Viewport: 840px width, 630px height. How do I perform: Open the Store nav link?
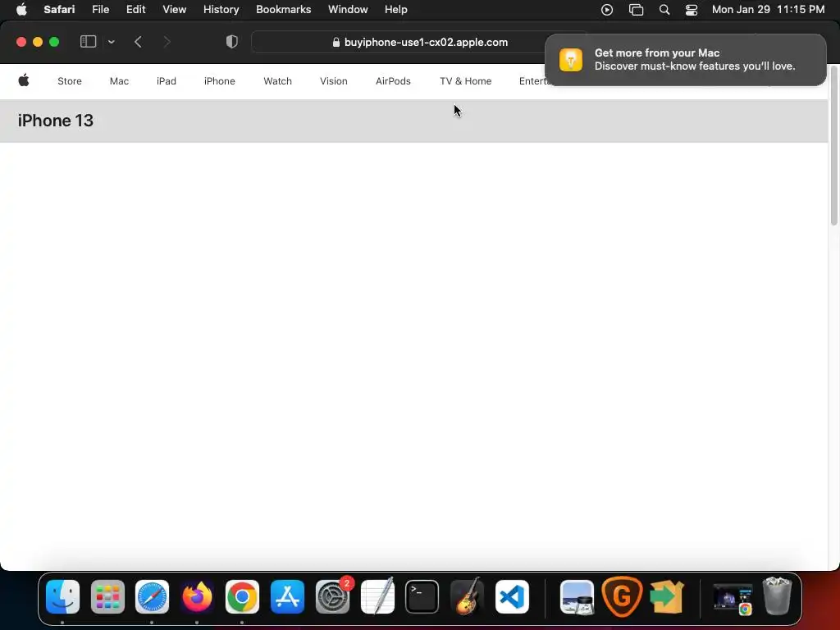coord(70,81)
